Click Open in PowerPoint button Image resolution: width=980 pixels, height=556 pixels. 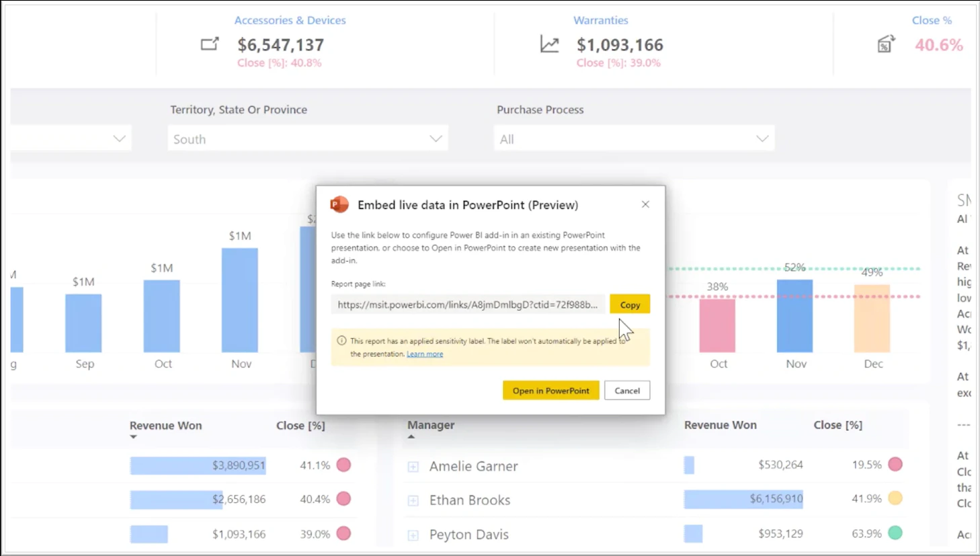pos(550,391)
